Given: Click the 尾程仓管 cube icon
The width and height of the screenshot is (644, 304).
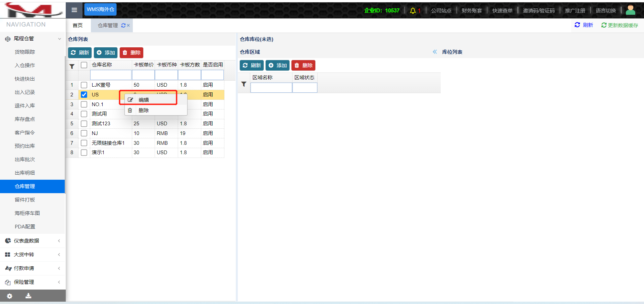Looking at the screenshot, I should coord(8,39).
